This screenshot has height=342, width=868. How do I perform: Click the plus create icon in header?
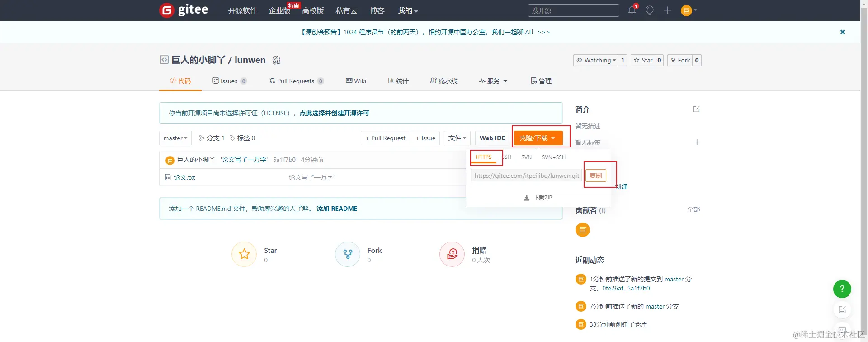[x=667, y=10]
